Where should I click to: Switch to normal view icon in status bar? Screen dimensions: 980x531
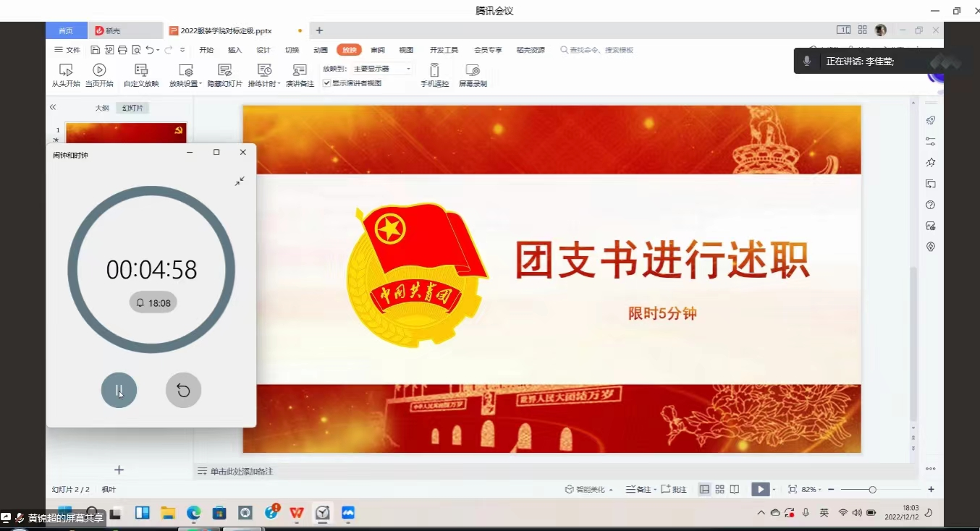tap(704, 490)
